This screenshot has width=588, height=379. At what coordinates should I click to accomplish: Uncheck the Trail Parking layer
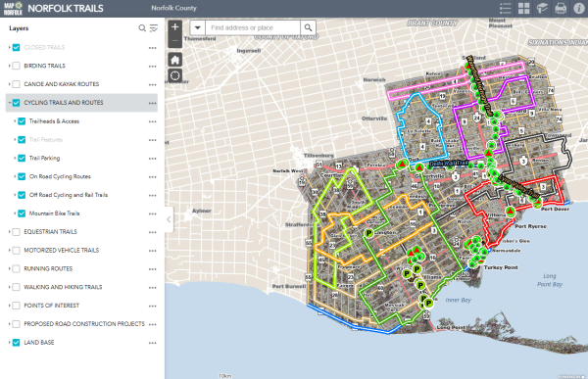pyautogui.click(x=22, y=159)
